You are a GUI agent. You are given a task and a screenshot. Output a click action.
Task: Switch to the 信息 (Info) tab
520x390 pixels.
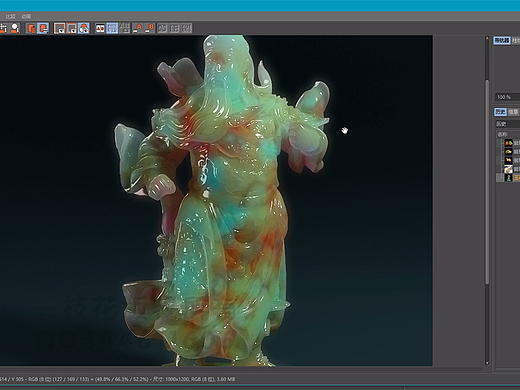click(x=514, y=112)
